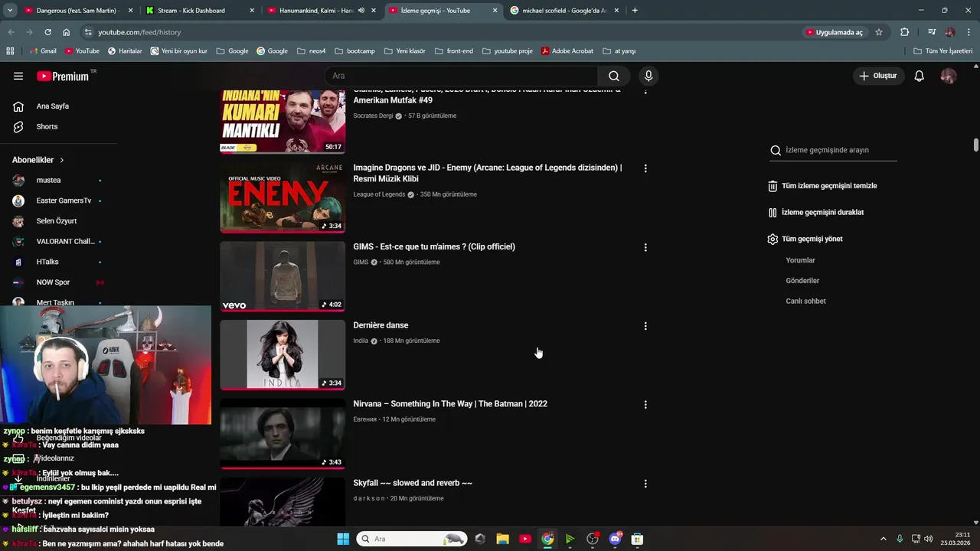980x551 pixels.
Task: Switch to Dangerous (feat. Sam Martin) tab
Action: click(77, 11)
